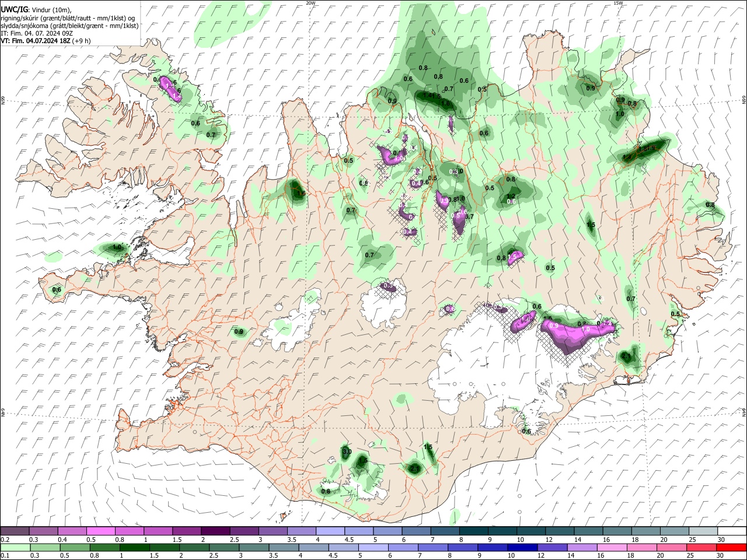This screenshot has height=560, width=747.
Task: Click the 20W longitude label
Action: click(311, 3)
